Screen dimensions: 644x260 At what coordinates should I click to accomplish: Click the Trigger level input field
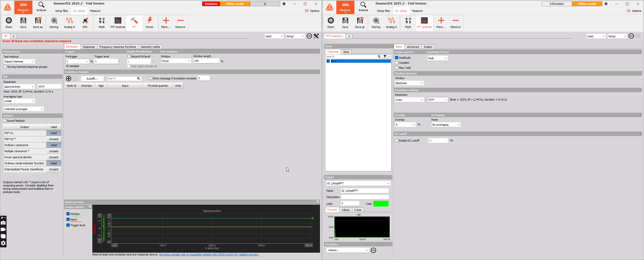click(106, 61)
